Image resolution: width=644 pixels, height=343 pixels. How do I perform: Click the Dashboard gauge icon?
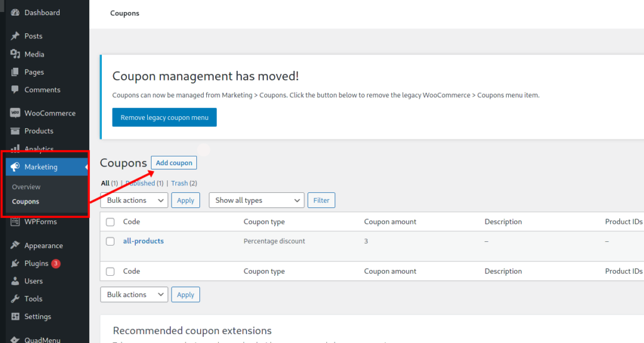pyautogui.click(x=15, y=13)
